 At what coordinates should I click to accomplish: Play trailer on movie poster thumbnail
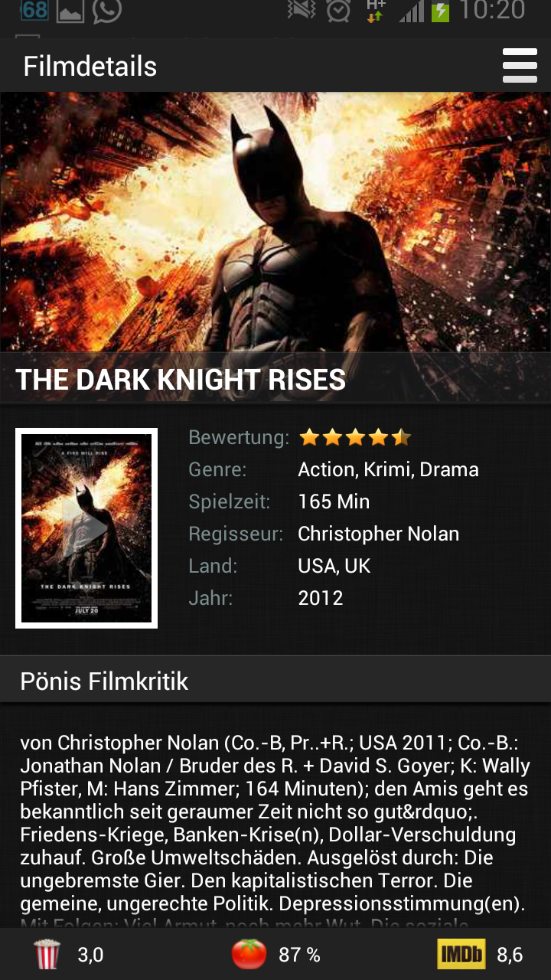point(86,528)
